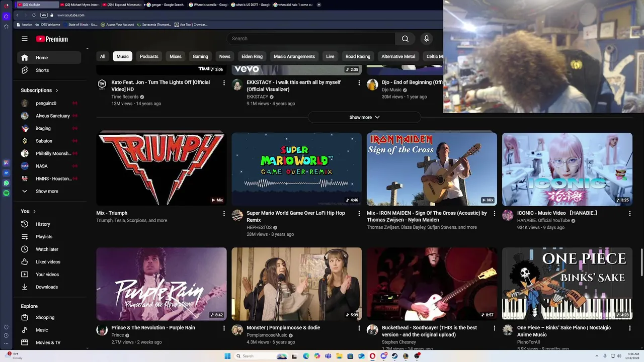Open Shorts from the sidebar

[49, 70]
